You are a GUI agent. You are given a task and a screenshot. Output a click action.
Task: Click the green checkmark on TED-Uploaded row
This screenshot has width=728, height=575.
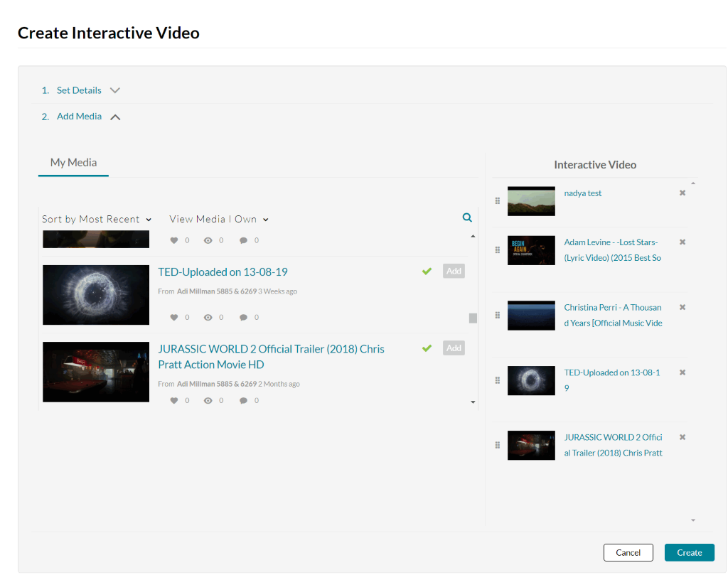point(427,271)
